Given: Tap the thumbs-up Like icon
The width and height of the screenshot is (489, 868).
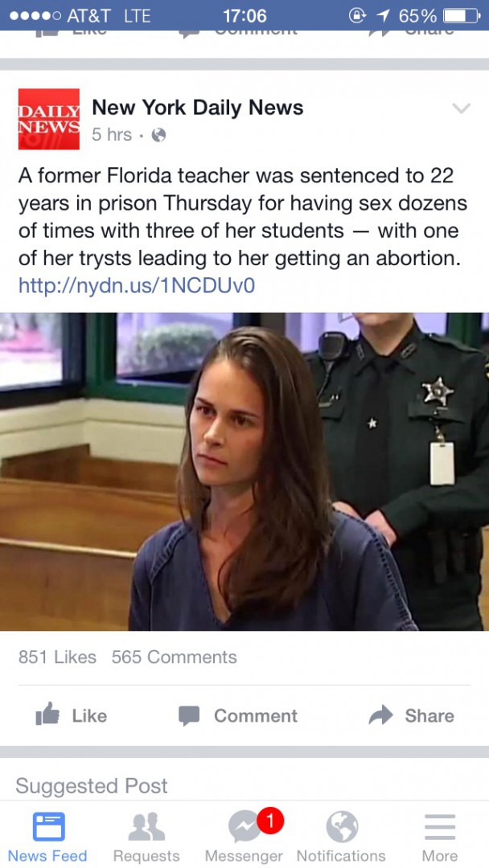Looking at the screenshot, I should [x=47, y=715].
